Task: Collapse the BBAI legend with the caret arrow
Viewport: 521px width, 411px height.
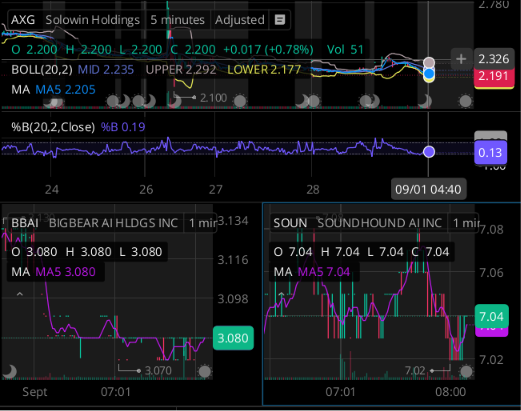Action: tap(20, 294)
